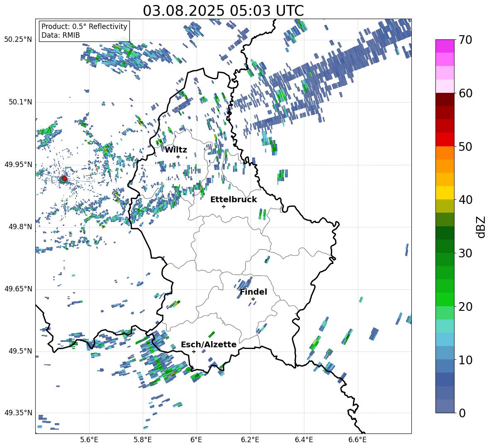Click the Ettelbruck station cross marker
The image size is (491, 448).
224,206
